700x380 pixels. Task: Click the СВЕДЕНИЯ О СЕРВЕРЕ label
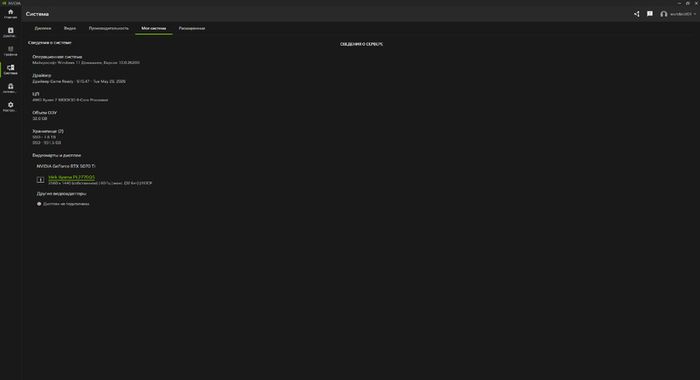tap(361, 44)
